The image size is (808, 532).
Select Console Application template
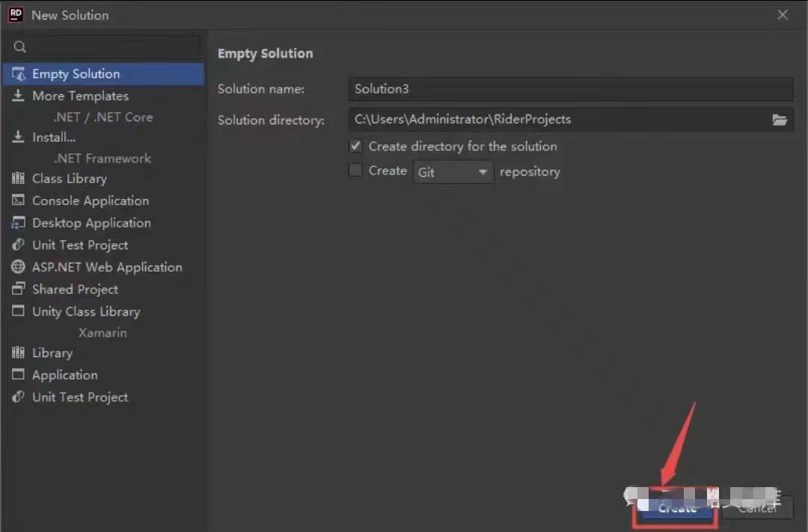[103, 201]
